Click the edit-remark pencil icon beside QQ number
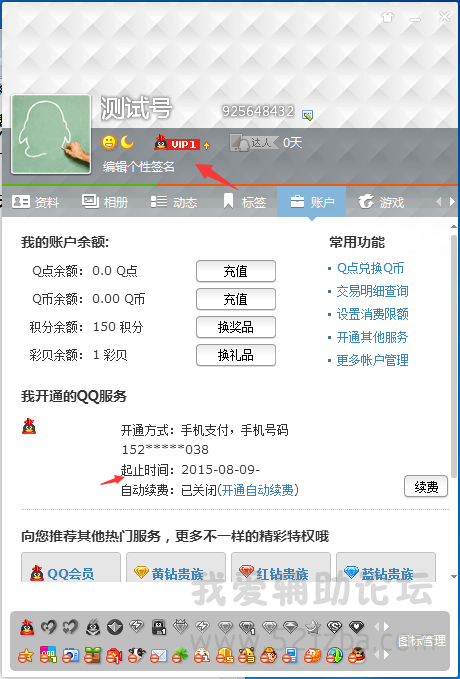The width and height of the screenshot is (460, 679). (x=307, y=115)
